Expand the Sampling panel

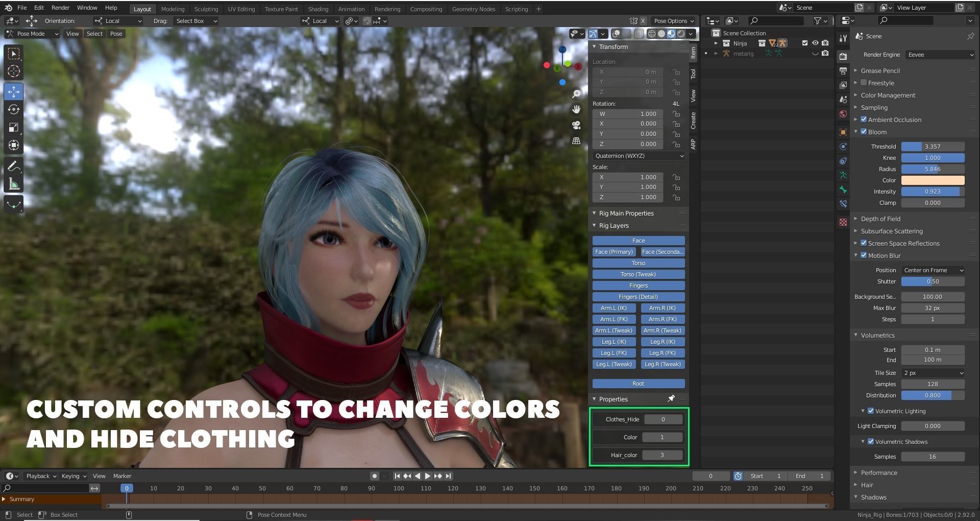[x=874, y=107]
